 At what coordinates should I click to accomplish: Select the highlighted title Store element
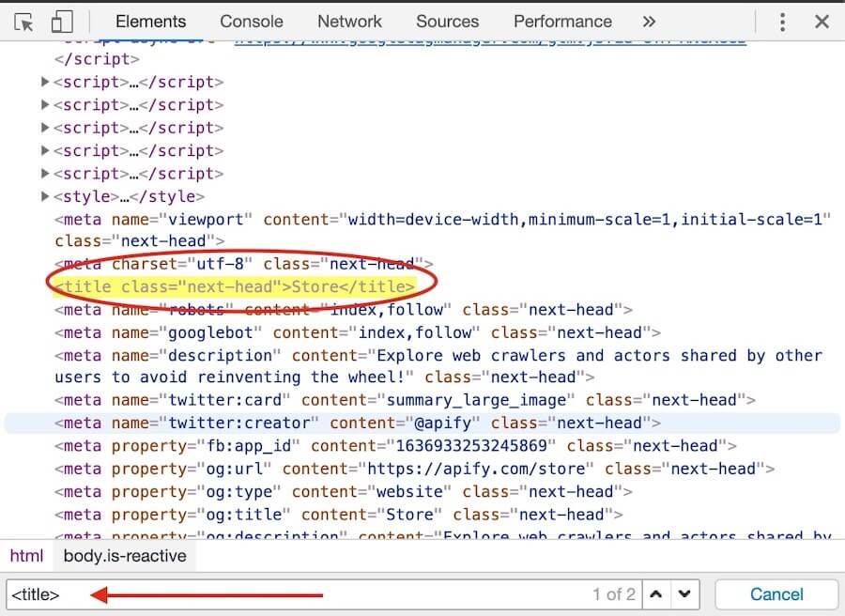[235, 286]
